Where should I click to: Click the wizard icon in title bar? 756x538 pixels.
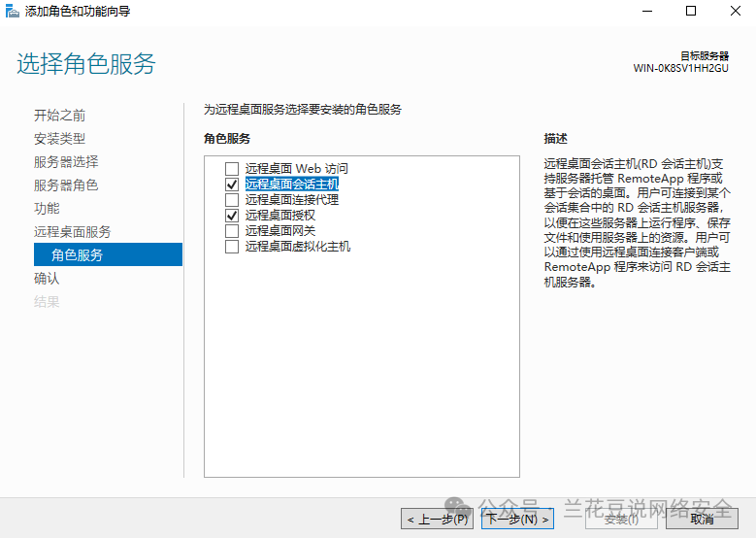coord(12,12)
